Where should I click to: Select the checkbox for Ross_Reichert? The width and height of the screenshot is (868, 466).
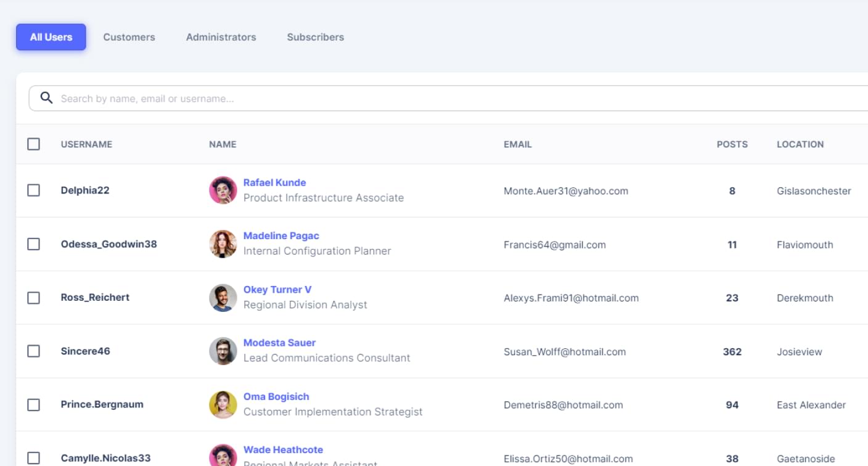pos(33,297)
